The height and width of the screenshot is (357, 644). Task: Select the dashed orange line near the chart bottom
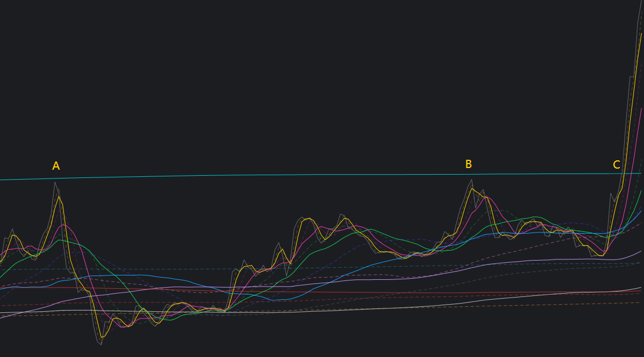click(320, 309)
